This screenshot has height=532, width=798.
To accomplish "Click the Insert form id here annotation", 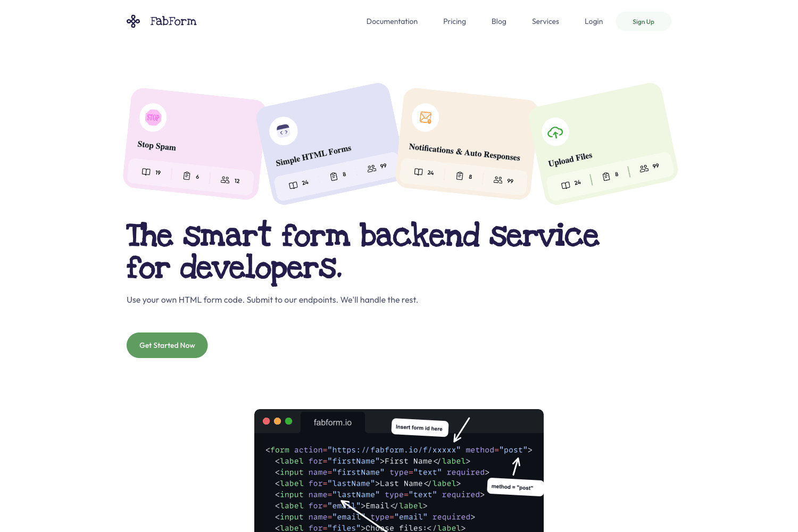I will coord(419,427).
